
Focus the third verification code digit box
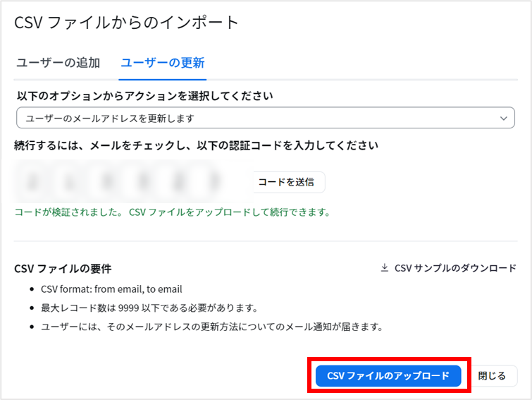(106, 181)
